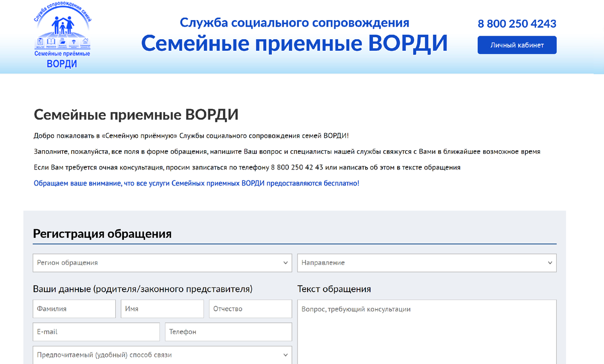The image size is (604, 364).
Task: Click the Служба социального сопровождения header text
Action: pyautogui.click(x=294, y=23)
